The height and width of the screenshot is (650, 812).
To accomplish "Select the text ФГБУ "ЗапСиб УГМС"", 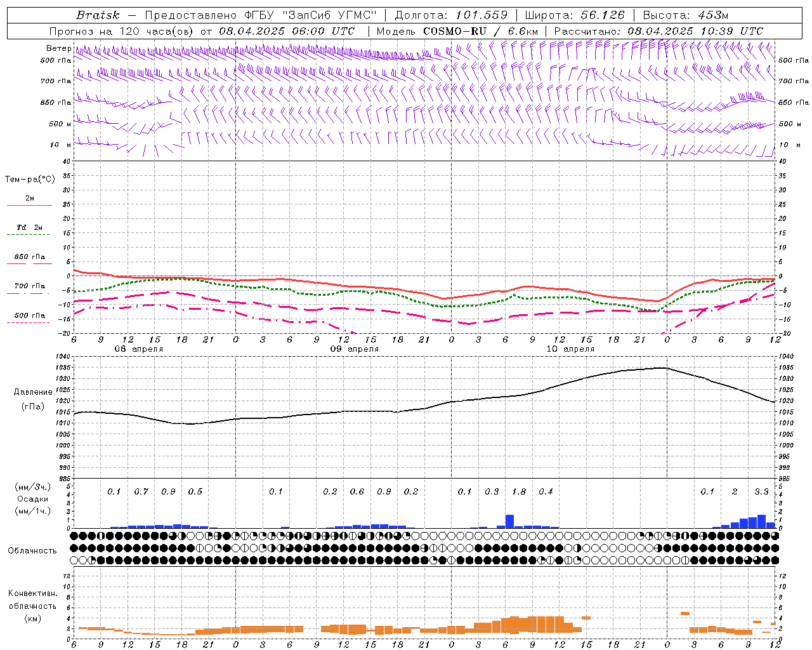I will click(311, 15).
